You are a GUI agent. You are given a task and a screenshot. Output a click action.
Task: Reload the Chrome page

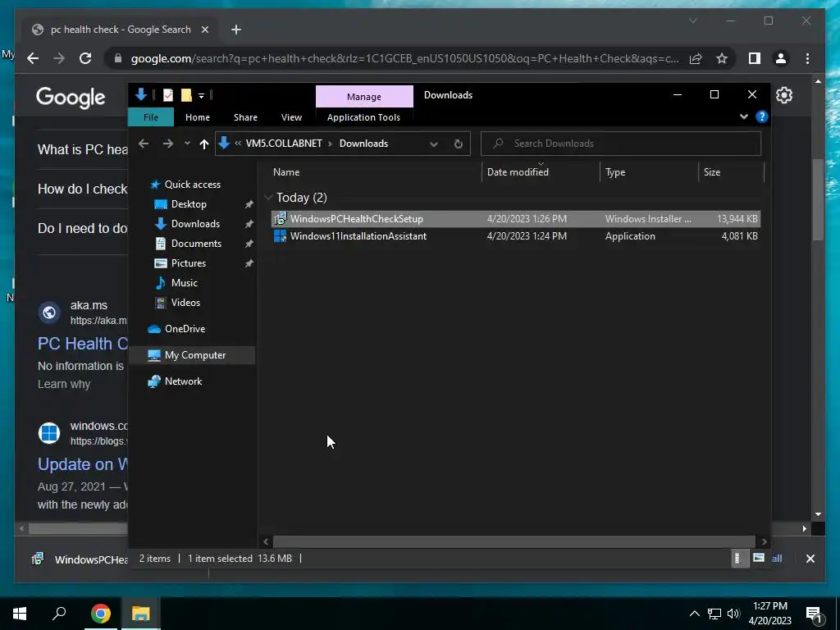[x=85, y=58]
